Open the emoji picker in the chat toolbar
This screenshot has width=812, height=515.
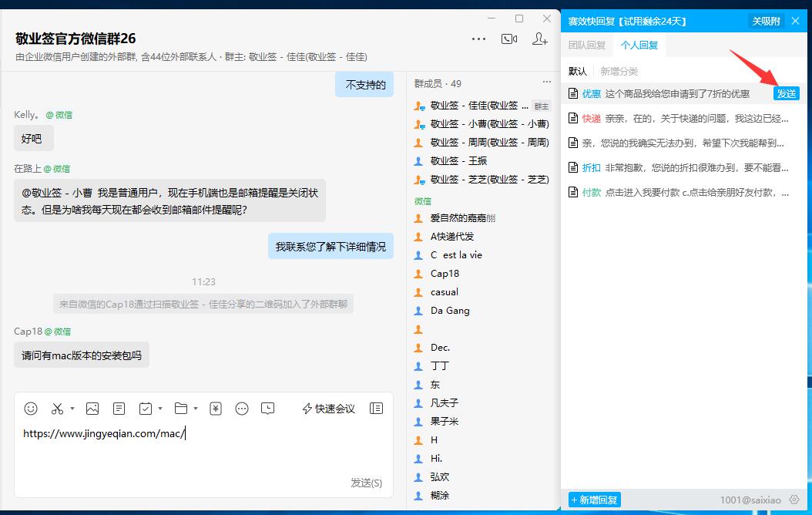click(31, 409)
